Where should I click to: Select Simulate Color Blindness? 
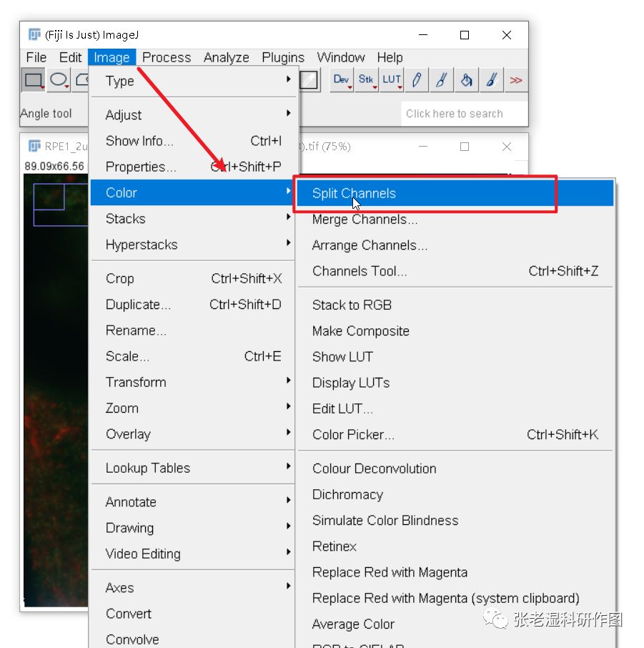click(455, 520)
